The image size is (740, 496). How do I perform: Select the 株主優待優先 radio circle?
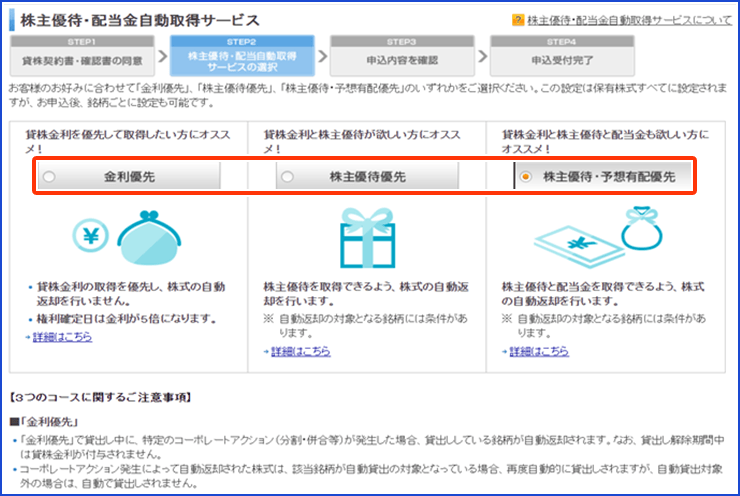pos(287,177)
